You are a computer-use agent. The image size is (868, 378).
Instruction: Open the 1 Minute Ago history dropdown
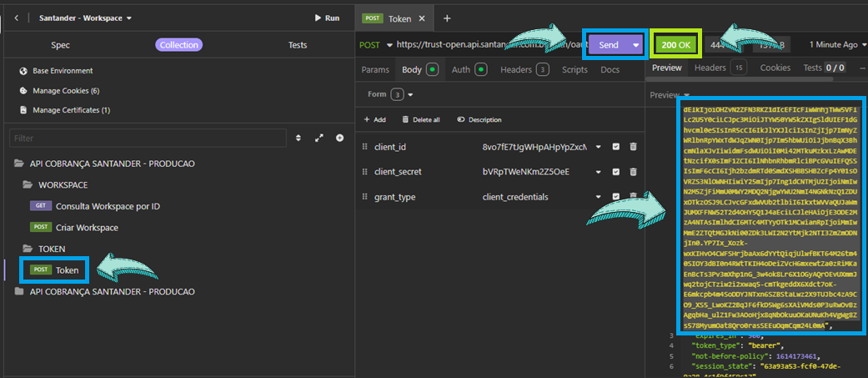point(839,45)
